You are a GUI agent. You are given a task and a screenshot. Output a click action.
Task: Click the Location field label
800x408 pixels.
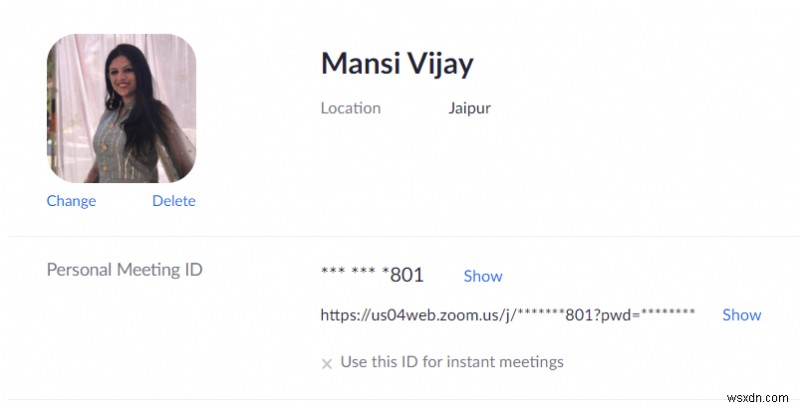[x=350, y=108]
